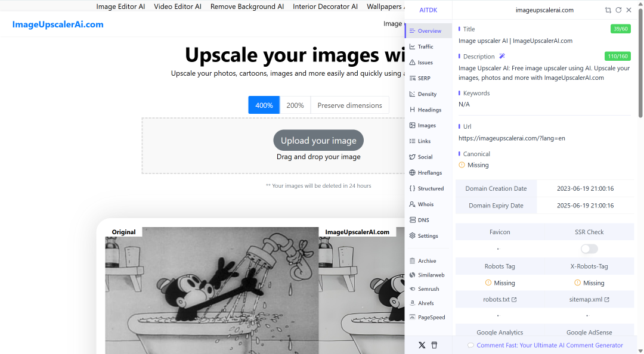Click the Links list icon
The image size is (644, 354).
pyautogui.click(x=413, y=141)
